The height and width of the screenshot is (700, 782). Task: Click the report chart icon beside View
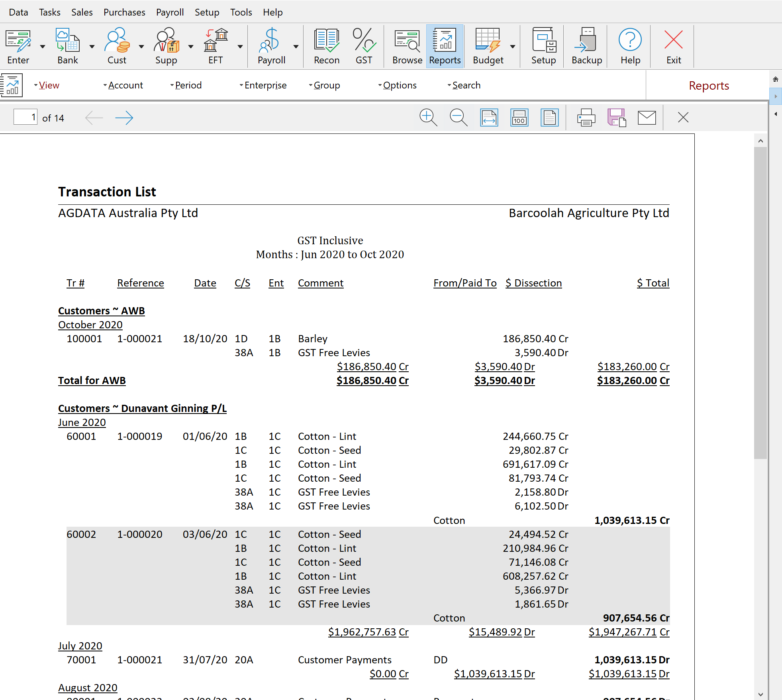point(12,85)
